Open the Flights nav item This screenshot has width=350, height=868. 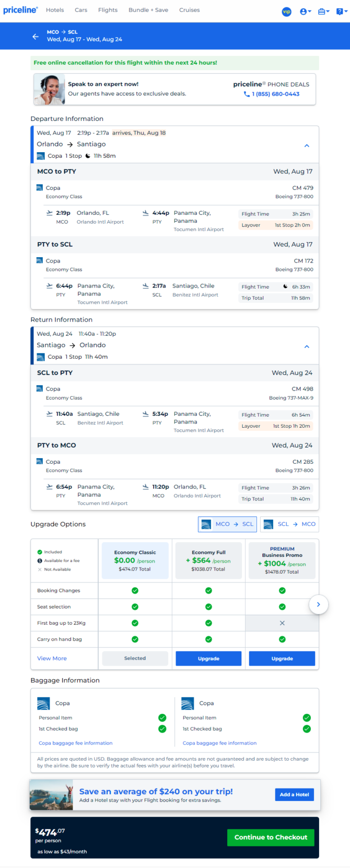(x=108, y=10)
